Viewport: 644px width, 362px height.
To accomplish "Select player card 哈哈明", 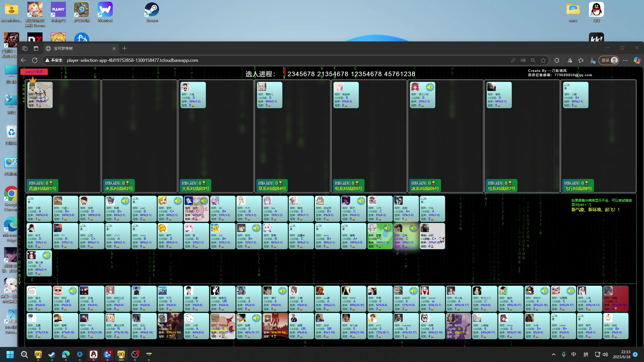I will 327,209.
